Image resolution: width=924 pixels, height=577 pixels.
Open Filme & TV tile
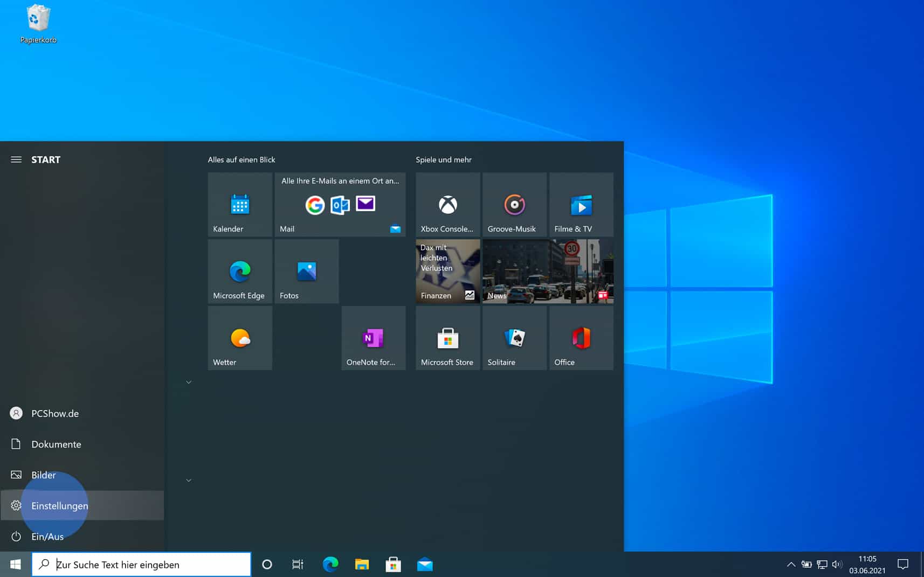tap(581, 204)
